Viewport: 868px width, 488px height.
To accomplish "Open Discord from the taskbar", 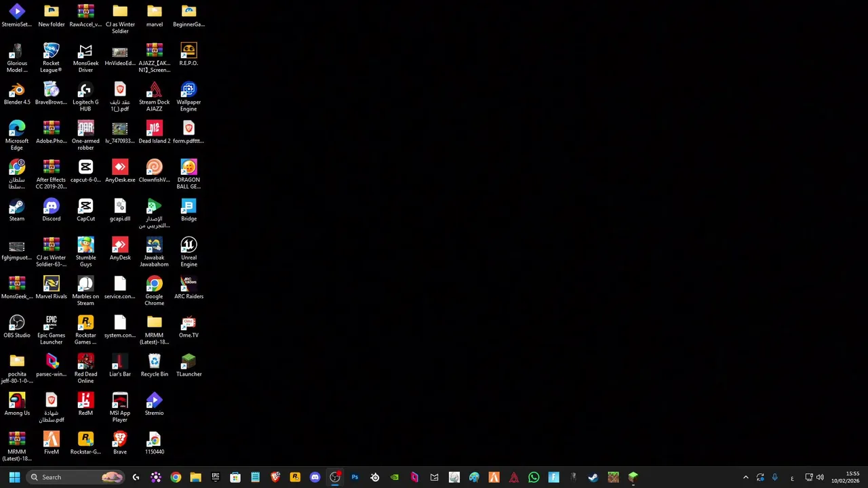I will 315,477.
